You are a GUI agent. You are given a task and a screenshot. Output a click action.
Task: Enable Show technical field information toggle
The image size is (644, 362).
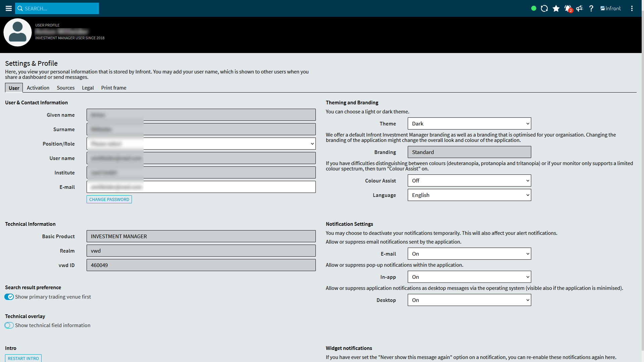(9, 325)
